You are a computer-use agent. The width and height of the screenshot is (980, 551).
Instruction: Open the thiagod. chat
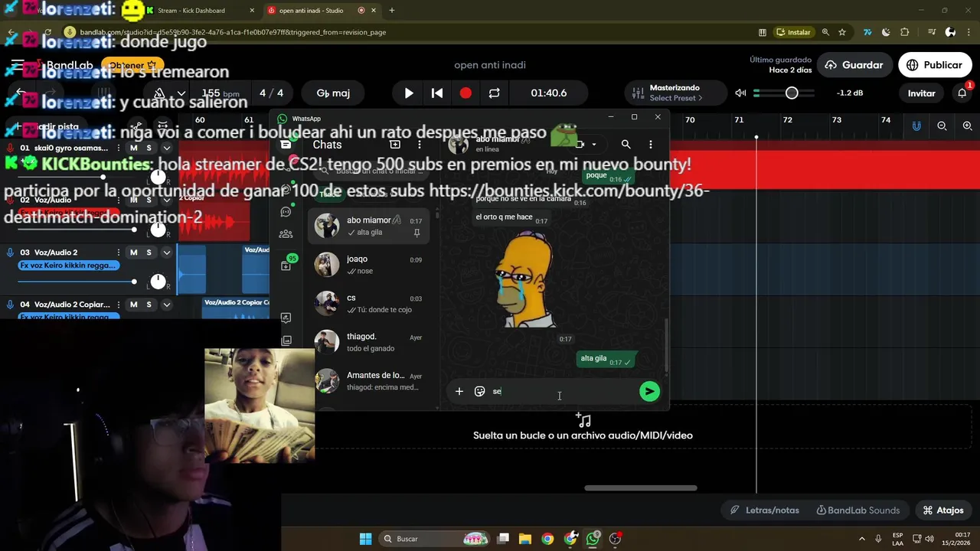pyautogui.click(x=369, y=342)
